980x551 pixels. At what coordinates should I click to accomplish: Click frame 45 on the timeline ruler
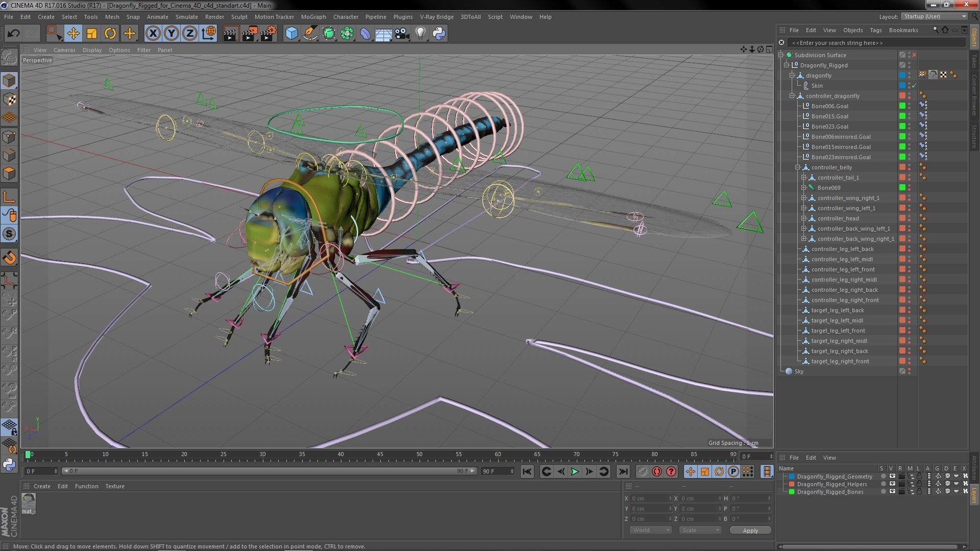(x=380, y=455)
